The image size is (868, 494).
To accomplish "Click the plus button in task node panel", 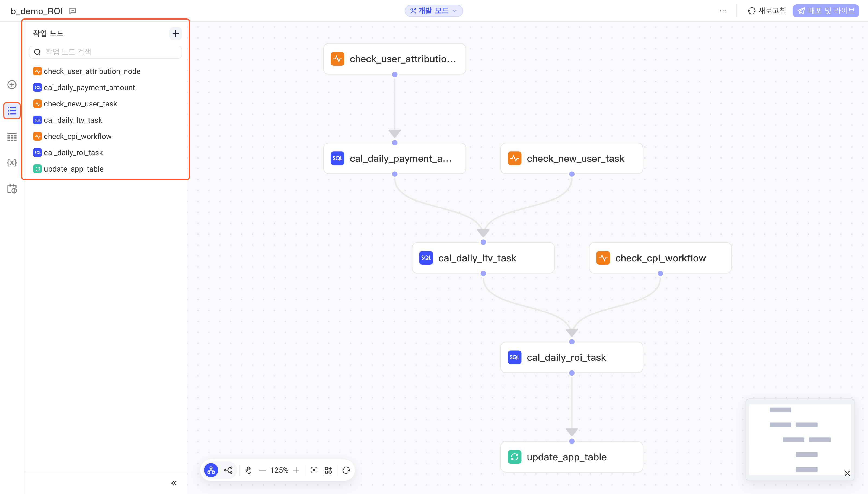I will coord(176,34).
